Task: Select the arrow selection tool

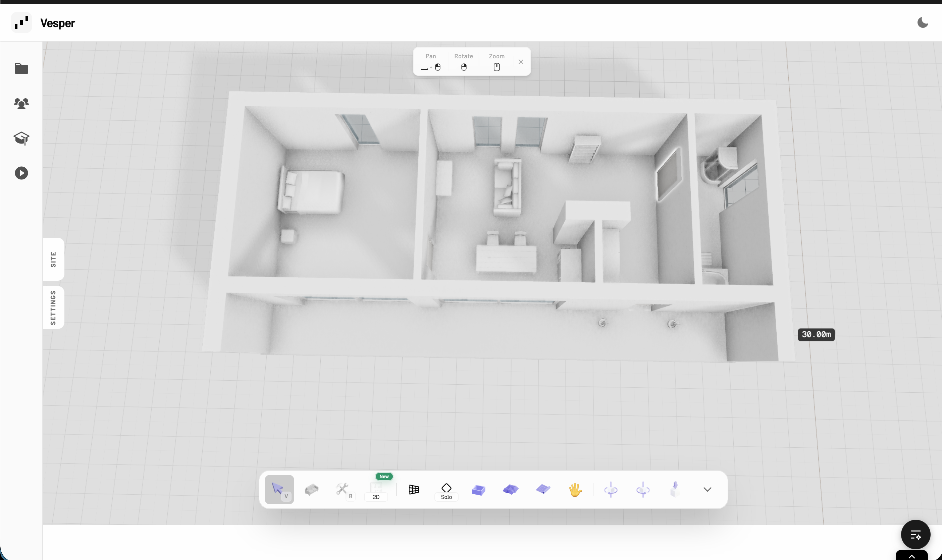Action: pos(279,490)
